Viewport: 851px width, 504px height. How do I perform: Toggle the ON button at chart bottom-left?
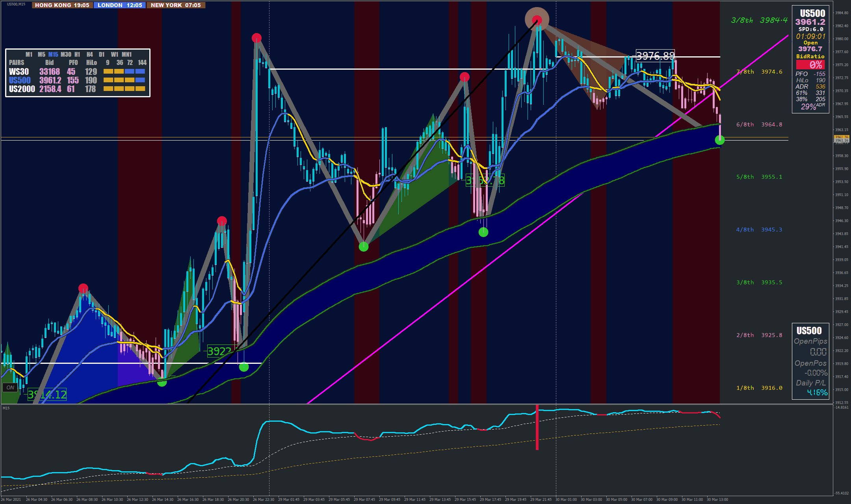click(x=10, y=387)
